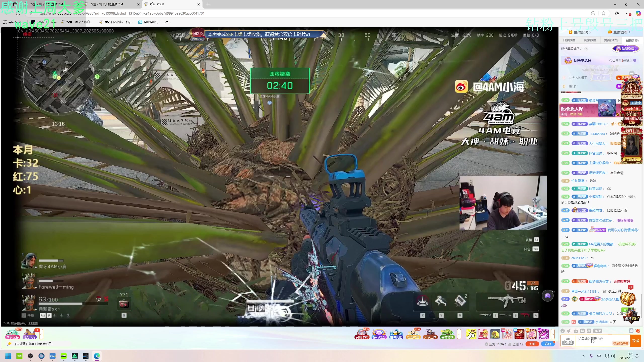The width and height of the screenshot is (644, 362).
Task: Open the emoji picker in chat
Action: (x=563, y=331)
